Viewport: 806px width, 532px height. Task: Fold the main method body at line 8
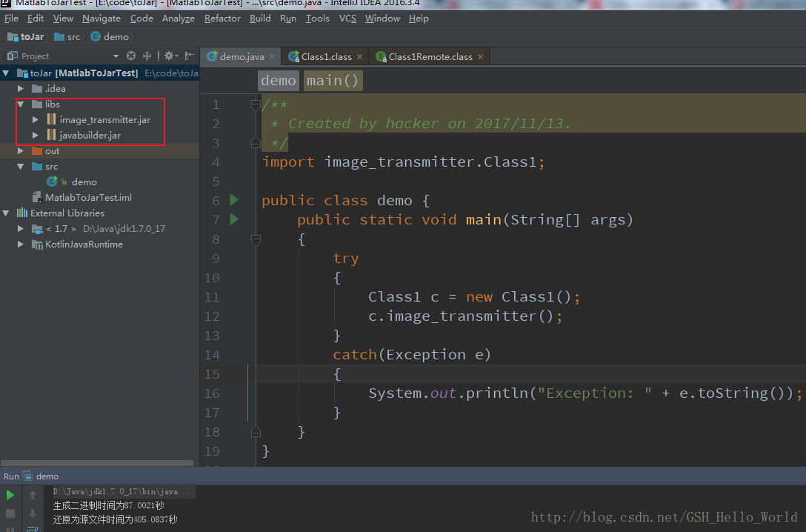coord(256,239)
